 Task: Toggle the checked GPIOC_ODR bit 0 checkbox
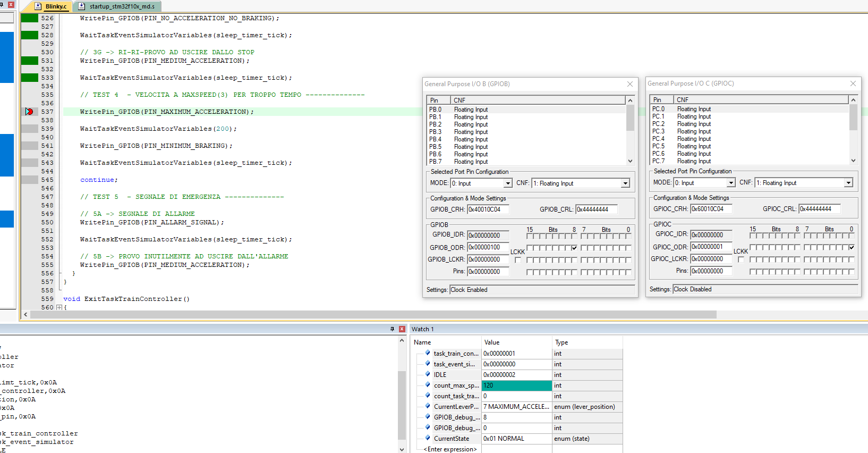[x=852, y=247]
